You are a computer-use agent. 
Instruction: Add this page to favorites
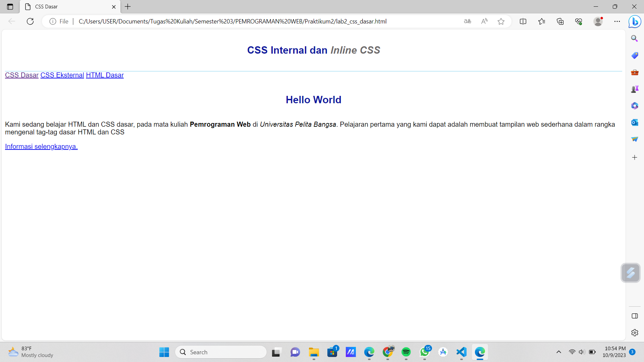[x=501, y=21]
